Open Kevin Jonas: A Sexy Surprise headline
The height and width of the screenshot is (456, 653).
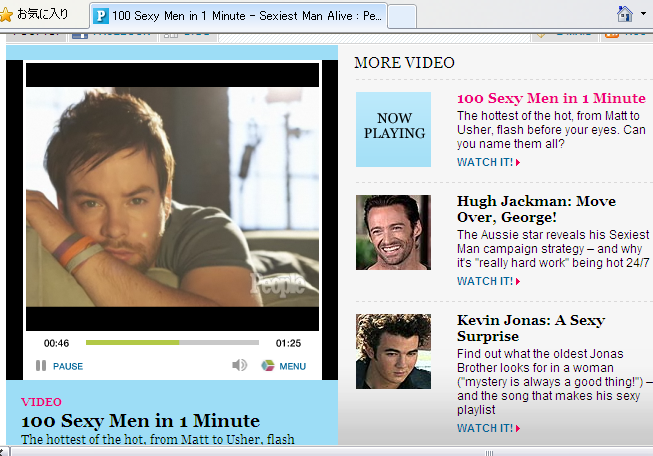tap(531, 328)
